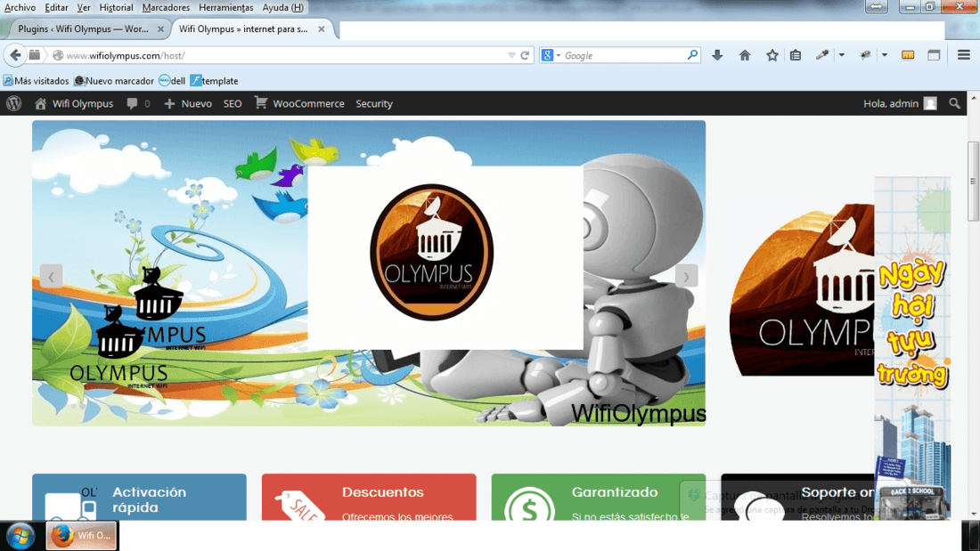
Task: Open the SEO admin bar menu
Action: 233,104
